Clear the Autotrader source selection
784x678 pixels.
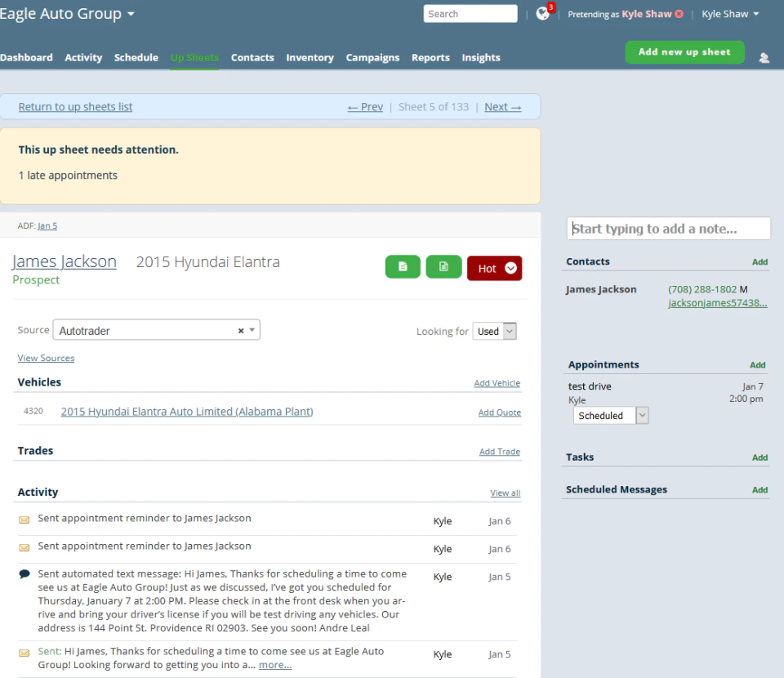(241, 331)
